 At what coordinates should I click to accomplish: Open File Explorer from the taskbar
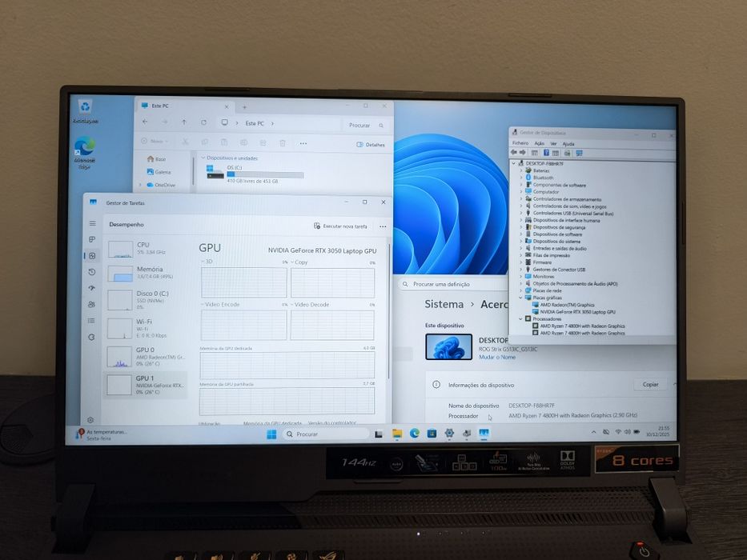coord(397,434)
